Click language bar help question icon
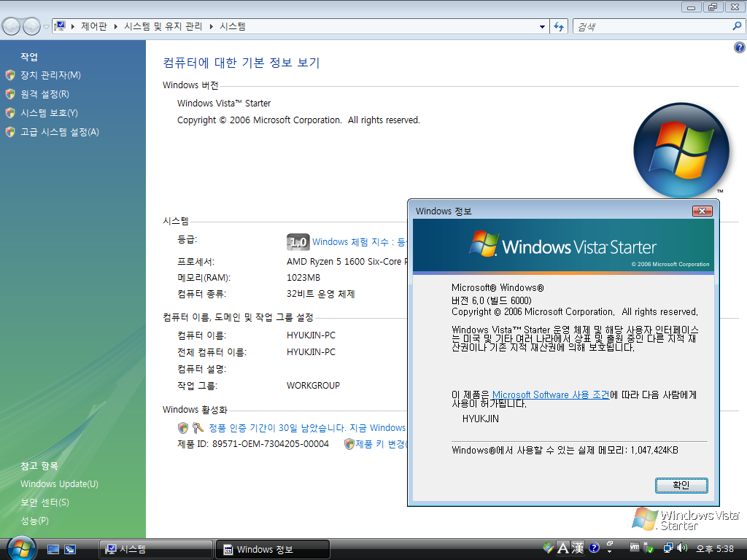This screenshot has height=560, width=747. pos(594,548)
